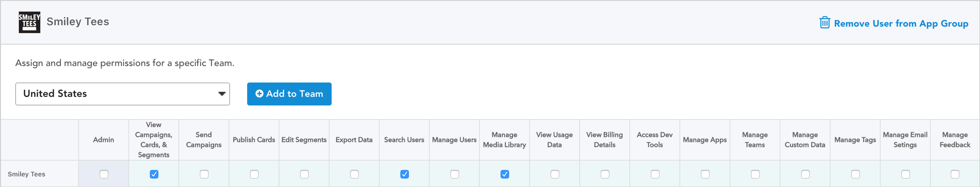Click the Add to Team button
The height and width of the screenshot is (187, 980).
coord(289,94)
